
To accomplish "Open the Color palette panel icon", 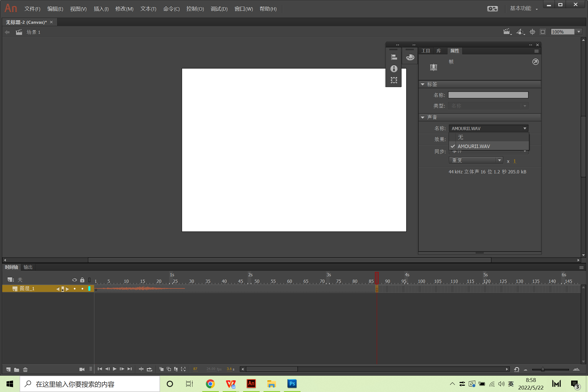I will pyautogui.click(x=410, y=57).
